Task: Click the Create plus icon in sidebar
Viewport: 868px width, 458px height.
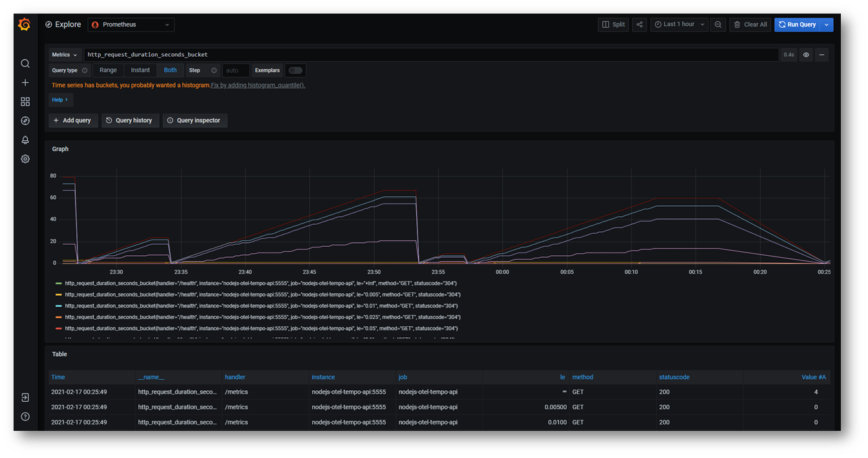Action: pyautogui.click(x=25, y=83)
